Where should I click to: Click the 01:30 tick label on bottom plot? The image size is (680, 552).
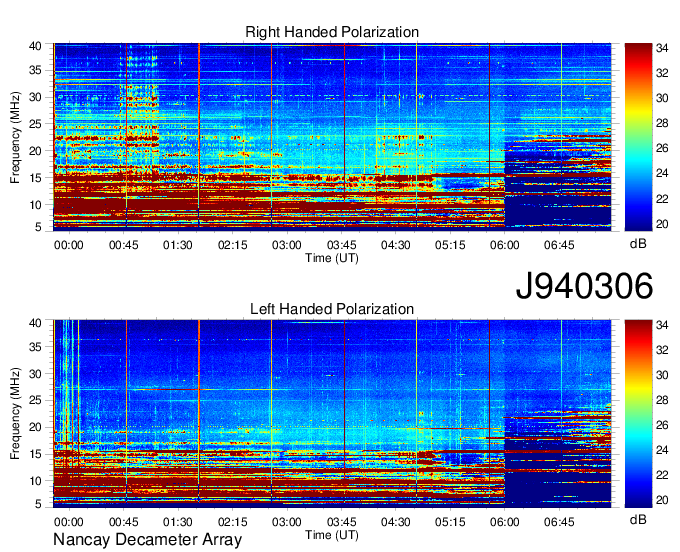[x=178, y=522]
